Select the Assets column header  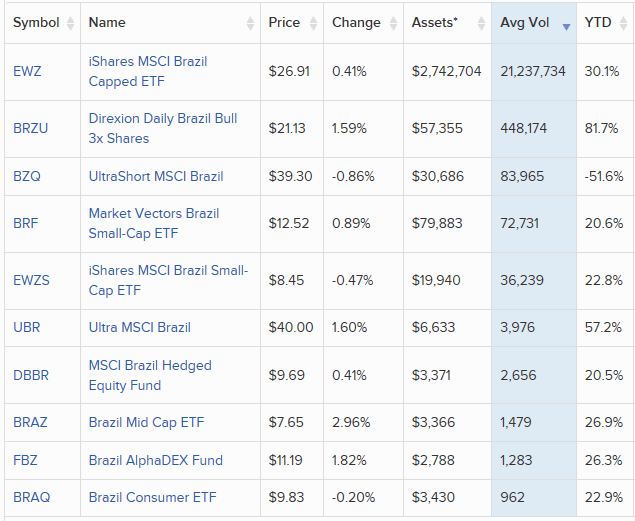[447, 23]
